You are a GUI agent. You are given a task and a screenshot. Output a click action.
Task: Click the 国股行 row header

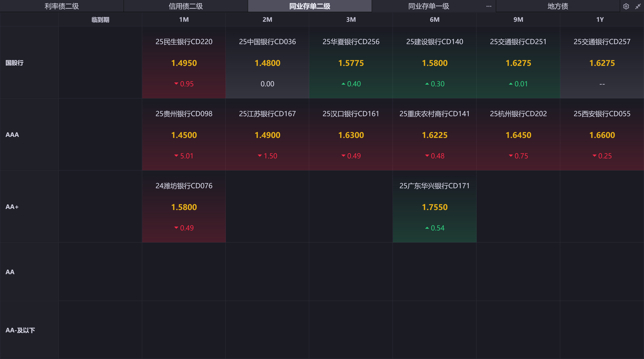[x=14, y=63]
